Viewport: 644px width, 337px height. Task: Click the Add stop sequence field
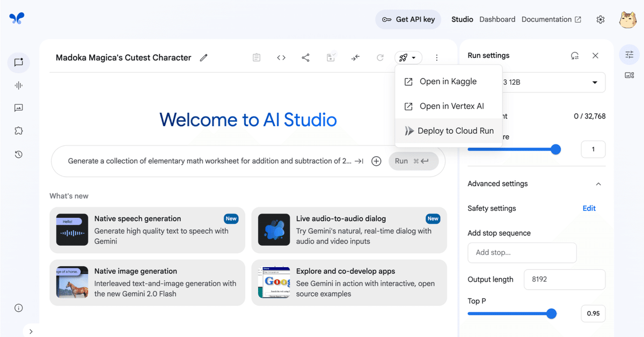coord(522,253)
